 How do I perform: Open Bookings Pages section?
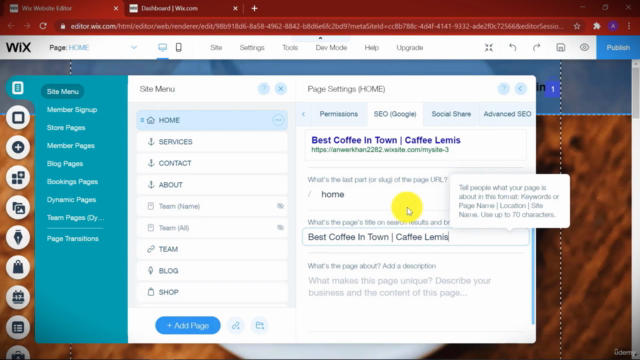72,181
